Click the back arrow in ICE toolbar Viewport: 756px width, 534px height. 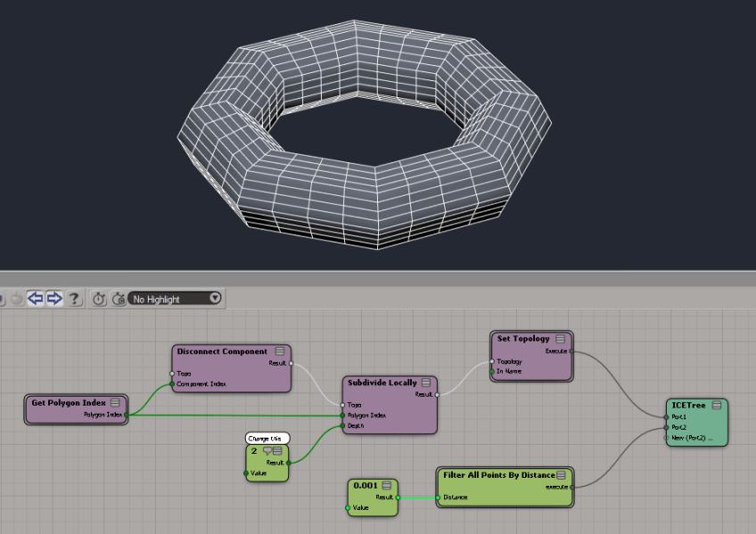tap(35, 298)
